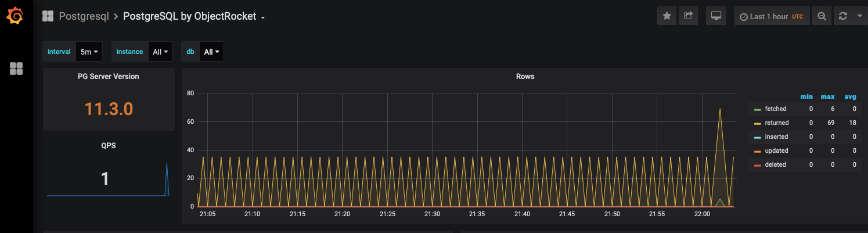Open the db All dropdown

(211, 52)
